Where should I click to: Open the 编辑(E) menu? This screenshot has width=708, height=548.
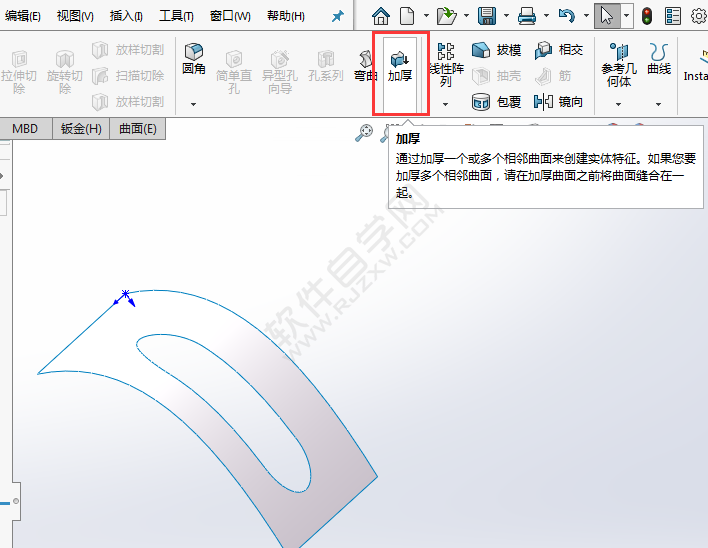pos(22,16)
